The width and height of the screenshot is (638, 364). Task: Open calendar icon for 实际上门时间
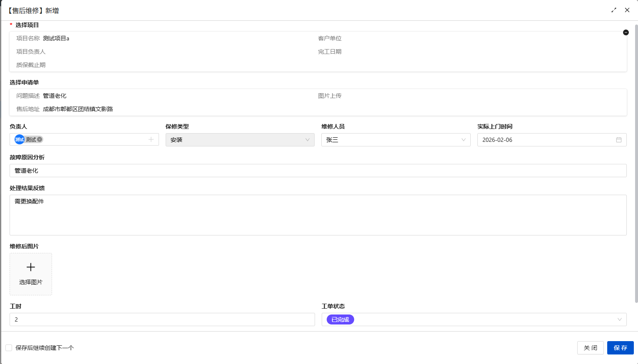619,140
